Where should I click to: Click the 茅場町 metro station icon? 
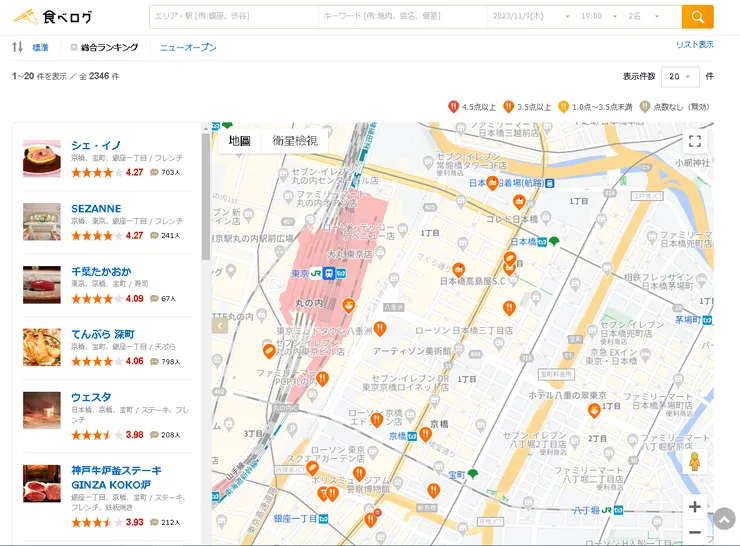pos(707,320)
